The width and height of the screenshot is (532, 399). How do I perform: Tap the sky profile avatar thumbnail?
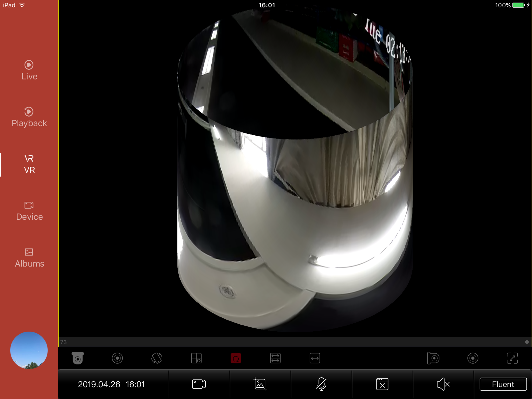[x=29, y=350]
